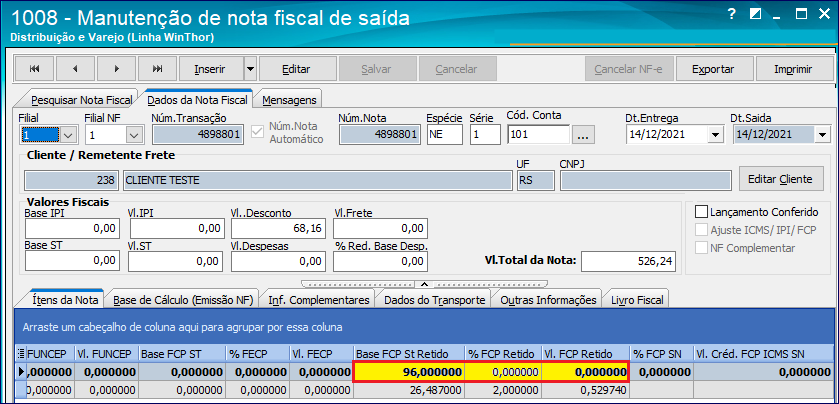Image resolution: width=839 pixels, height=404 pixels.
Task: Click the Inserir button
Action: click(210, 69)
